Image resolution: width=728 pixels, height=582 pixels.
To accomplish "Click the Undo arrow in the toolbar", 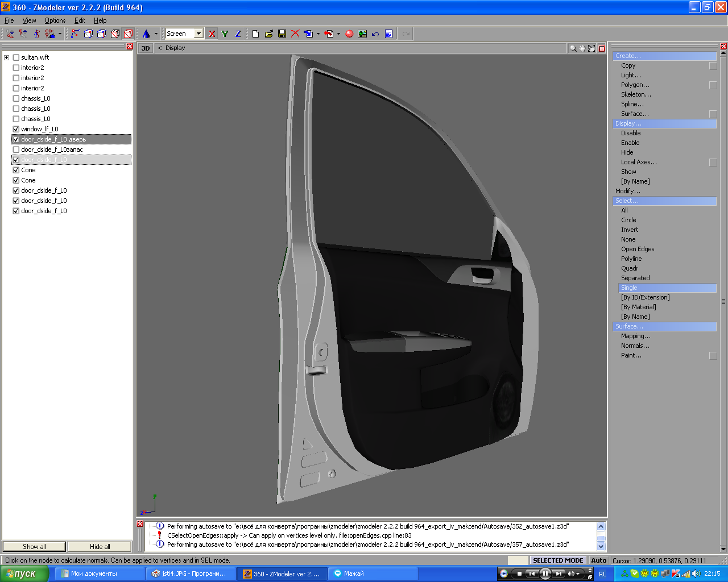I will [375, 34].
